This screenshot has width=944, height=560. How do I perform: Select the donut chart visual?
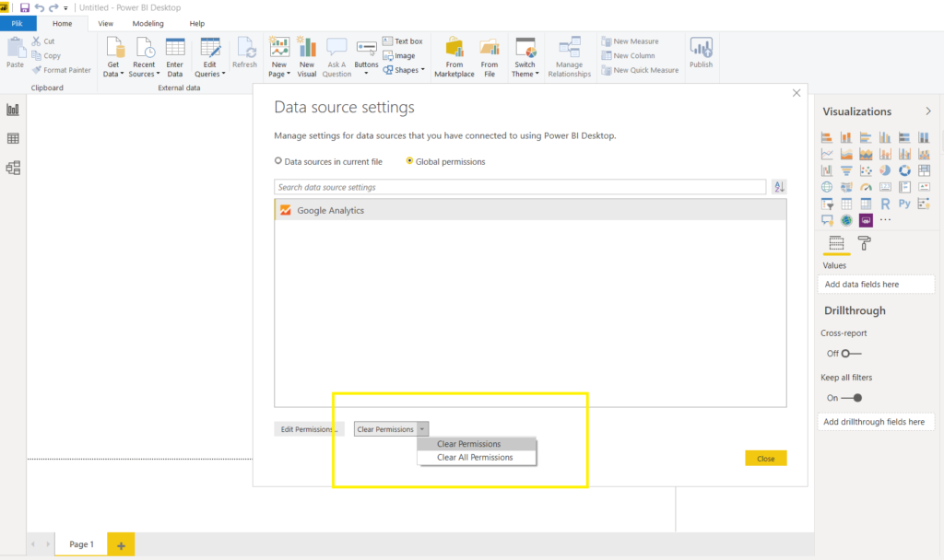point(904,170)
